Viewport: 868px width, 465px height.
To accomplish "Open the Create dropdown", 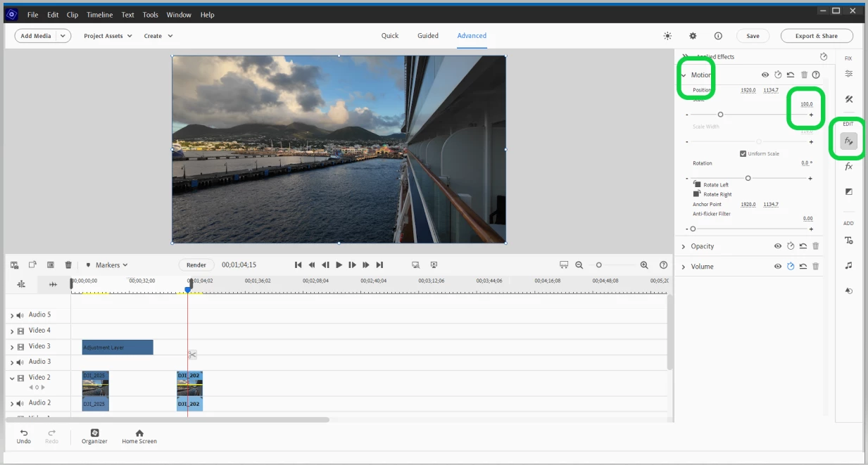I will tap(158, 36).
